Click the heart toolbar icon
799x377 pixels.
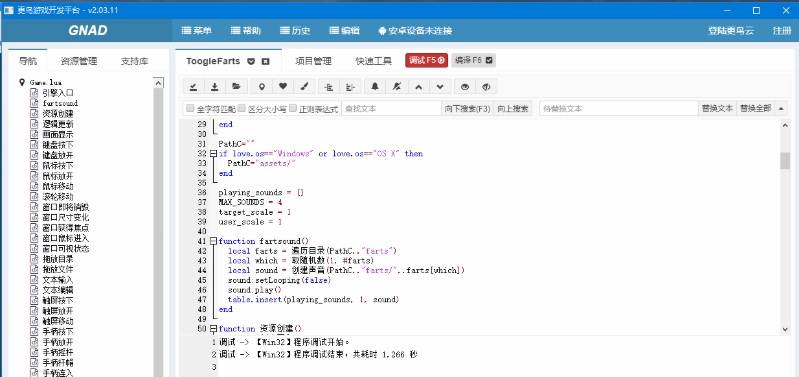(283, 87)
